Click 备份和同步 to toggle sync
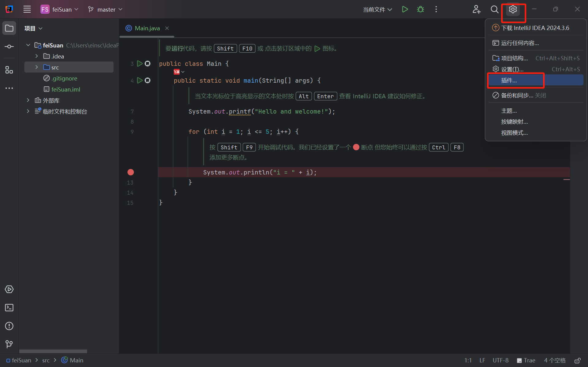Viewport: 588px width, 367px height. [x=517, y=95]
